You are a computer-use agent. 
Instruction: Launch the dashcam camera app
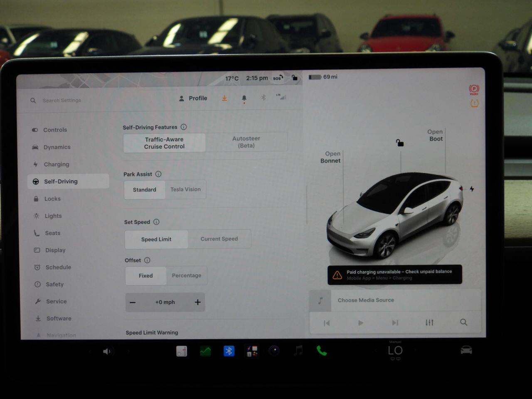point(274,351)
